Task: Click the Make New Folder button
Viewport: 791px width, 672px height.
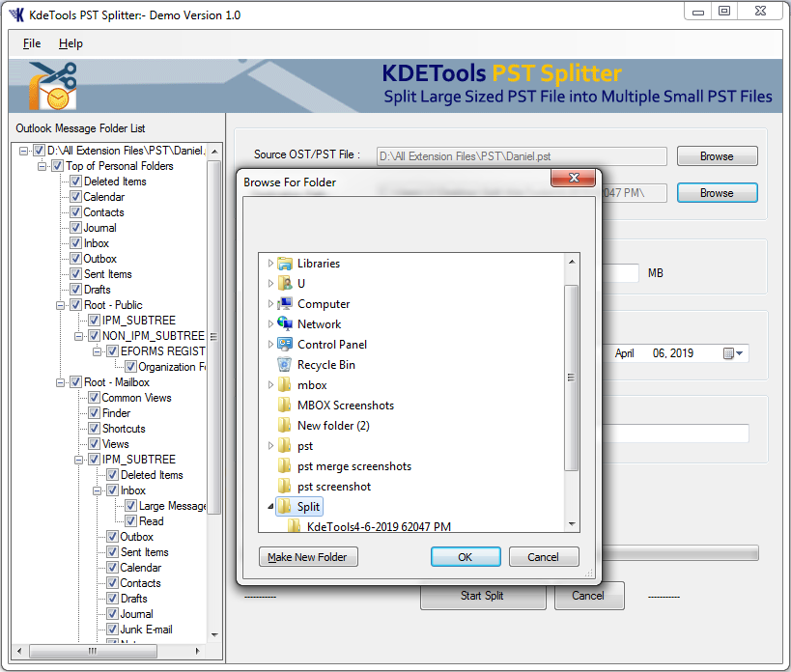Action: click(x=308, y=557)
